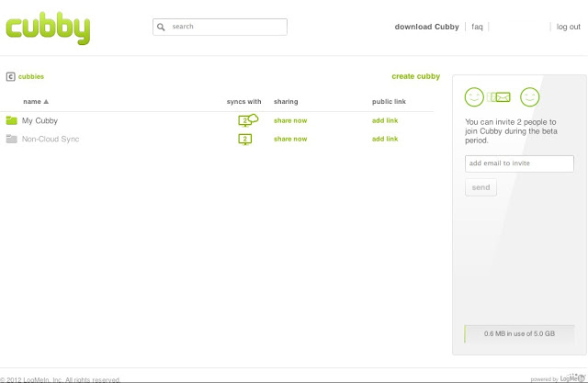Log out of the account
588x383 pixels.
coord(568,27)
